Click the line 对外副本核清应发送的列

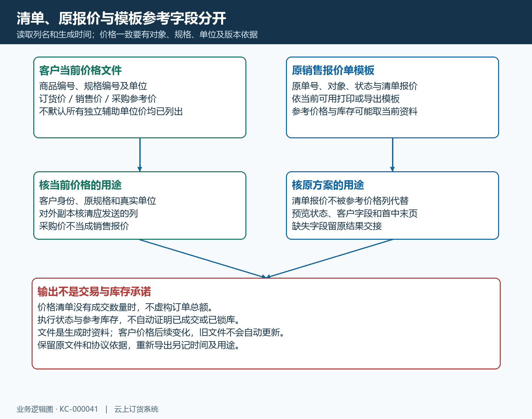88,213
